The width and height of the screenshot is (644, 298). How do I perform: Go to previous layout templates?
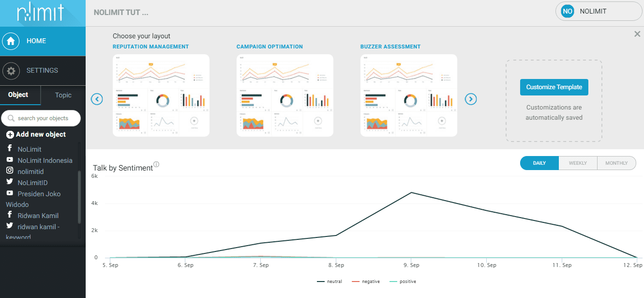97,99
